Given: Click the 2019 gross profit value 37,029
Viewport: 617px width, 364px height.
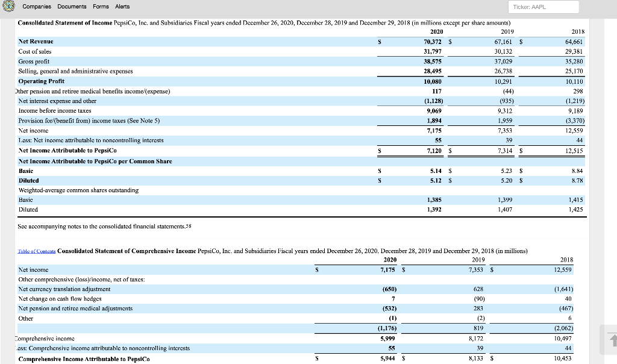Looking at the screenshot, I should pyautogui.click(x=503, y=61).
